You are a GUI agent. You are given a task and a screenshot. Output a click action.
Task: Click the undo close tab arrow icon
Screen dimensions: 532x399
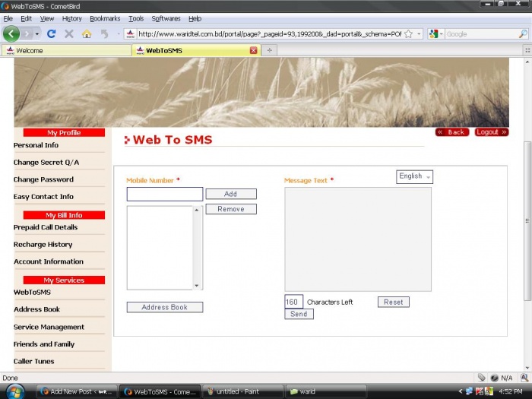pos(105,33)
